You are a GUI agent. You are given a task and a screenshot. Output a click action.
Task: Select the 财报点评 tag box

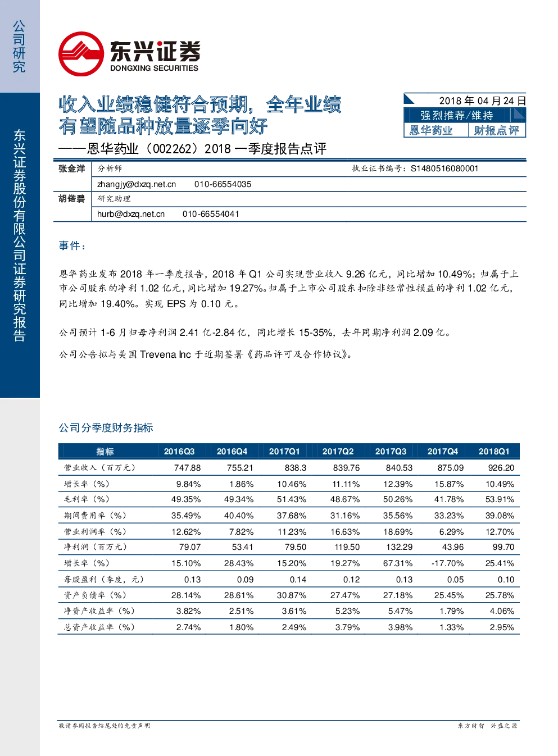497,130
